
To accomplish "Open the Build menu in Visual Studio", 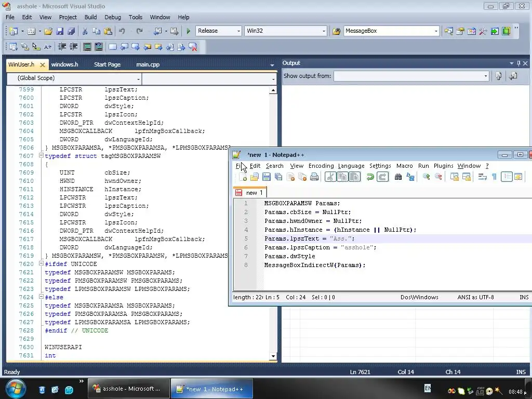I will tap(90, 17).
